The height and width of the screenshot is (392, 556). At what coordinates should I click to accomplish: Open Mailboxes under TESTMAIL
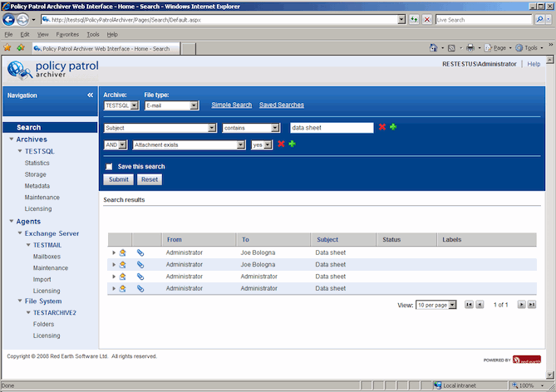[47, 257]
